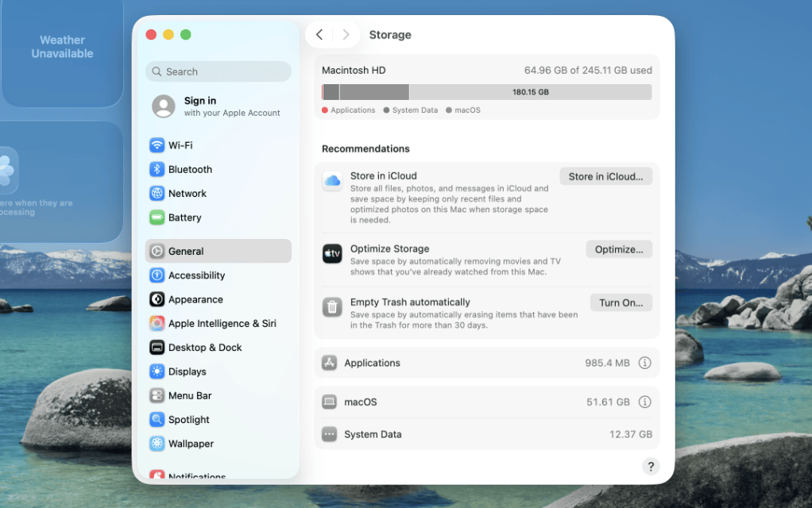Click the gray used segment of storage bar

(x=374, y=92)
